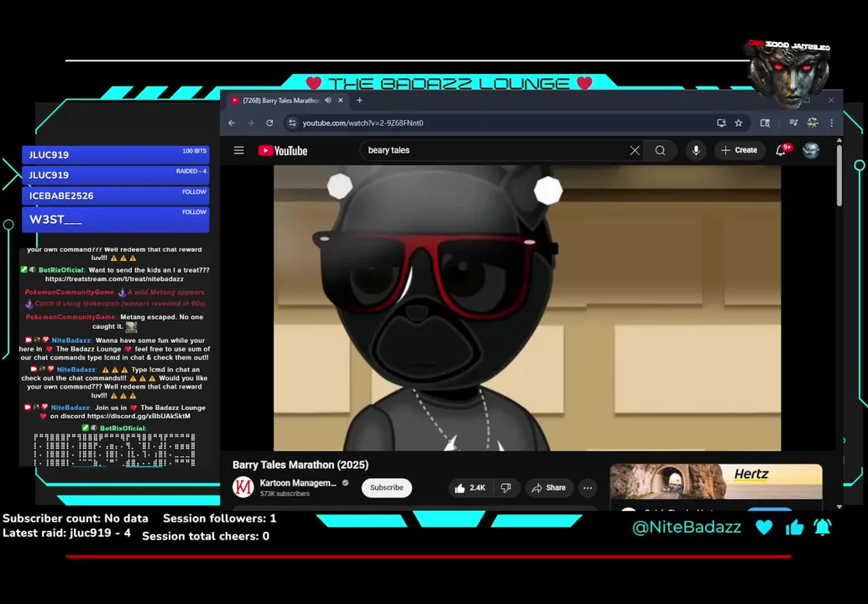Open YouTube notifications bell
Screen dimensions: 868x604
coord(781,150)
